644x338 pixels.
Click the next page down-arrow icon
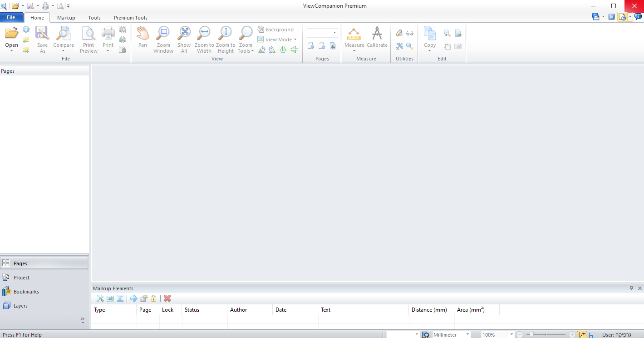[x=311, y=46]
